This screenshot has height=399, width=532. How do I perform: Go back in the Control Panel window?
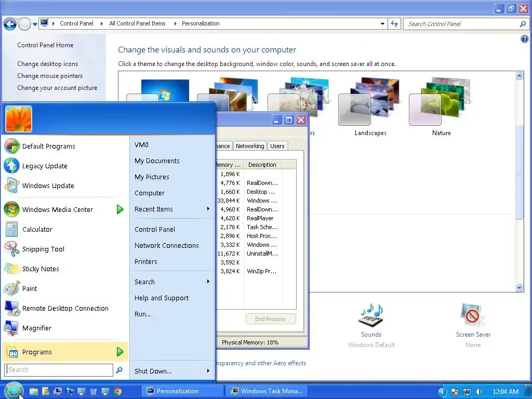pos(10,24)
